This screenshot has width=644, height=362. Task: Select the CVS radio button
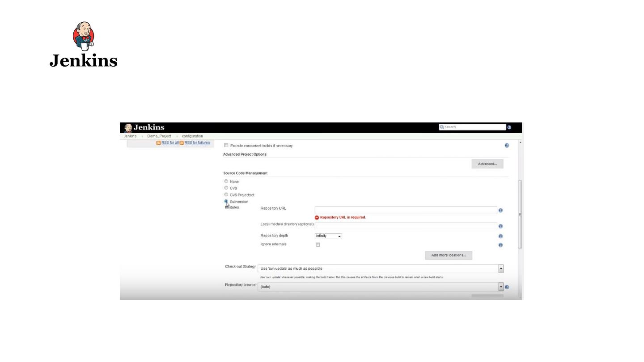(226, 188)
